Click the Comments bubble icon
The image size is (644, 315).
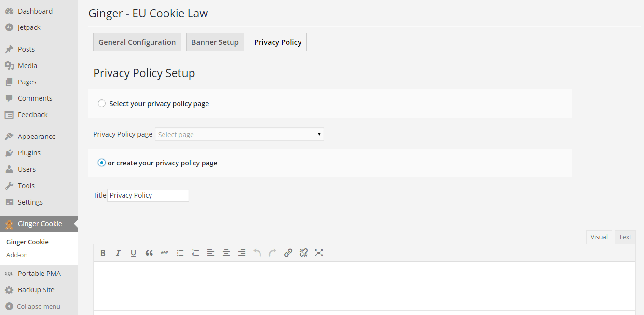point(9,98)
